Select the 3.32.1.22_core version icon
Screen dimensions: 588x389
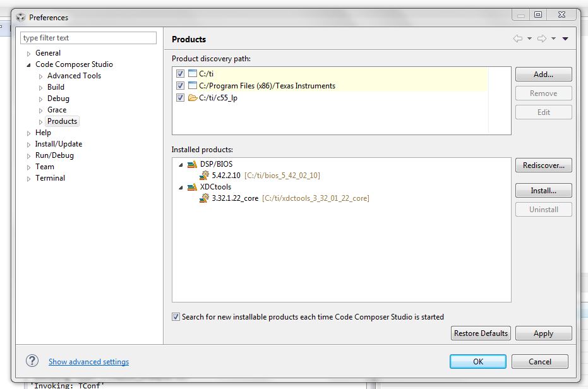coord(204,198)
